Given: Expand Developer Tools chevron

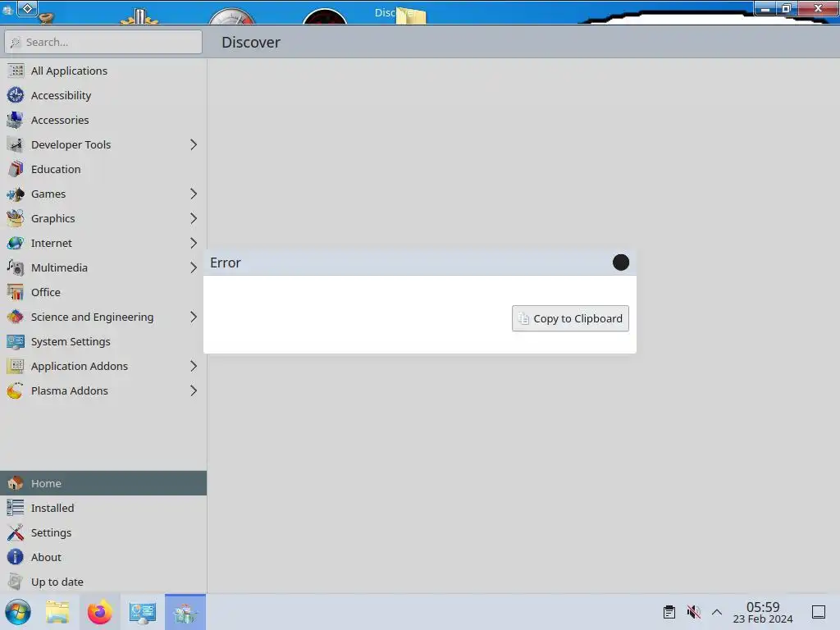Looking at the screenshot, I should 194,144.
